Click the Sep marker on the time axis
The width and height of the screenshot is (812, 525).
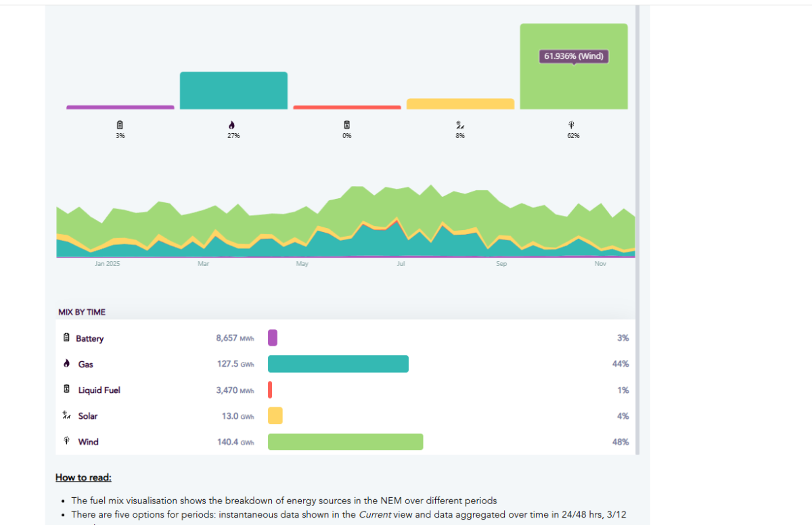(x=501, y=264)
